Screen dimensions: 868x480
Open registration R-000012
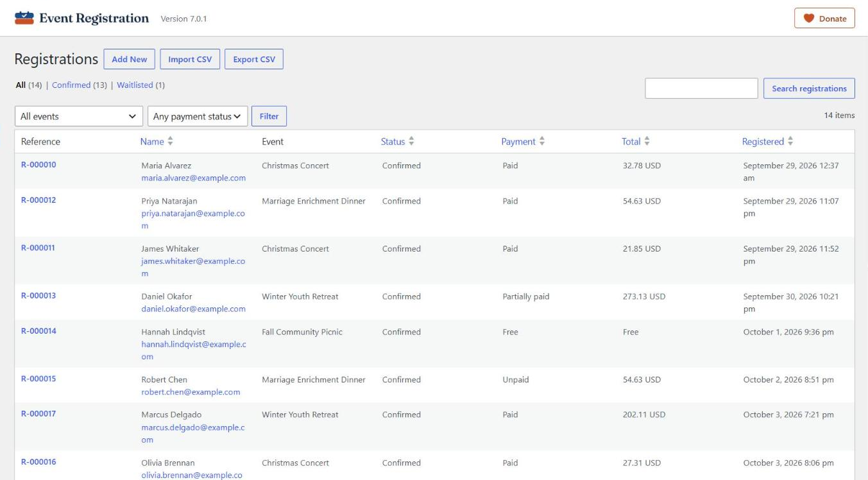(38, 200)
